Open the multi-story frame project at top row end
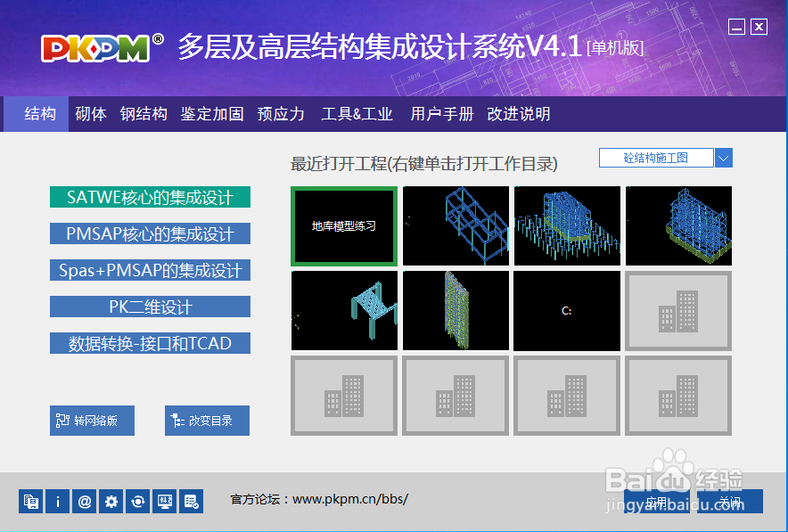This screenshot has width=788, height=532. [678, 226]
